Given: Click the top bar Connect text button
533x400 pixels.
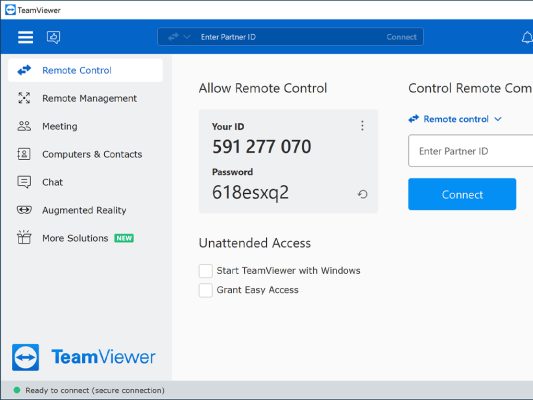Looking at the screenshot, I should [401, 37].
